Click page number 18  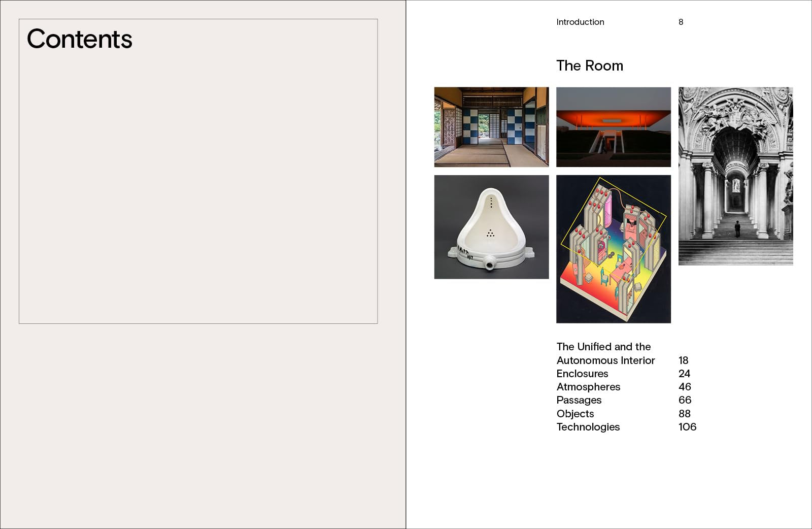(683, 360)
